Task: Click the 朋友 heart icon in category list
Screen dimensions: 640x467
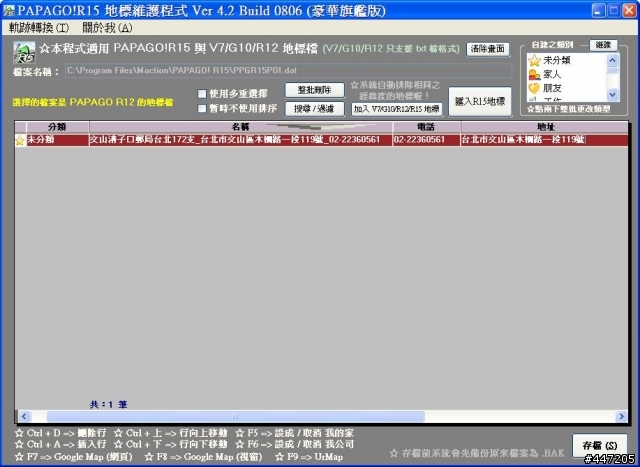Action: coord(534,88)
